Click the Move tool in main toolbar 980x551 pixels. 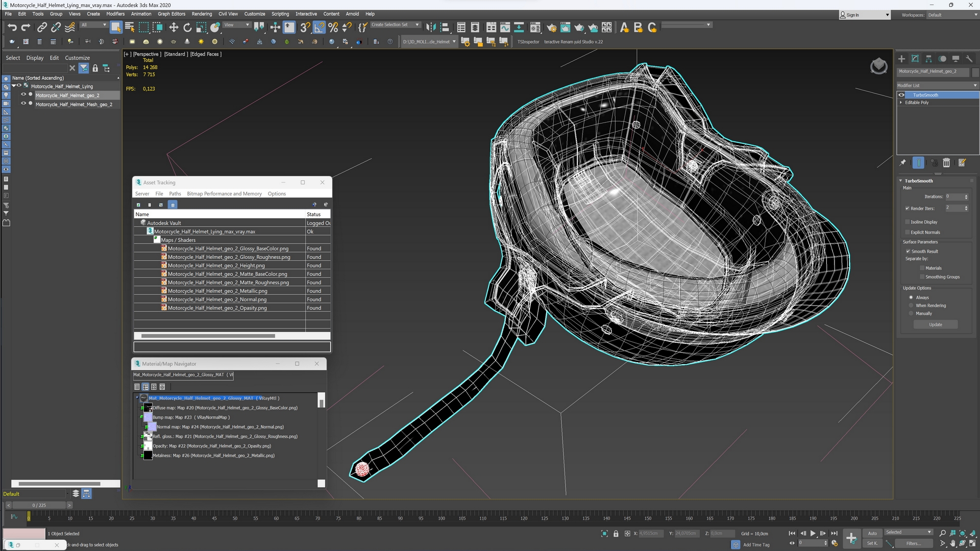[173, 28]
